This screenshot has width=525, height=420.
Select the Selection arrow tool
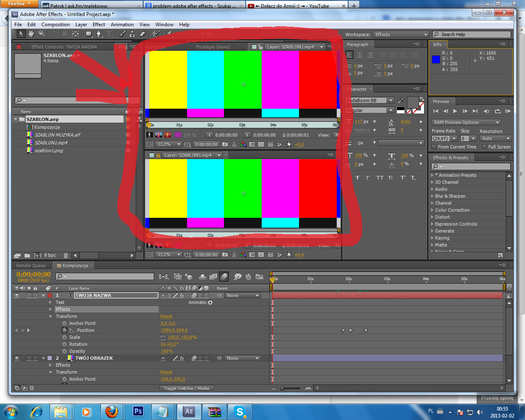pos(21,34)
